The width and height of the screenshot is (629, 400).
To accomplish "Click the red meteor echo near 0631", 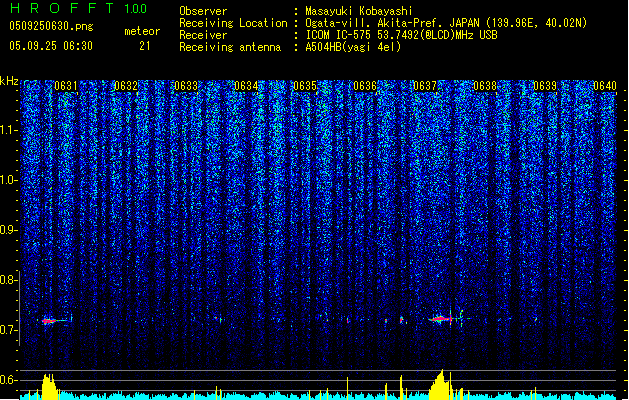I will pyautogui.click(x=49, y=321).
